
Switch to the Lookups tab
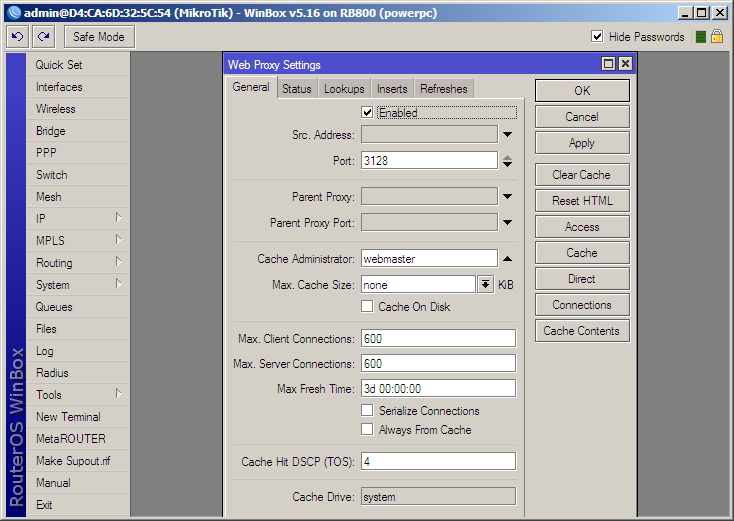click(x=344, y=89)
